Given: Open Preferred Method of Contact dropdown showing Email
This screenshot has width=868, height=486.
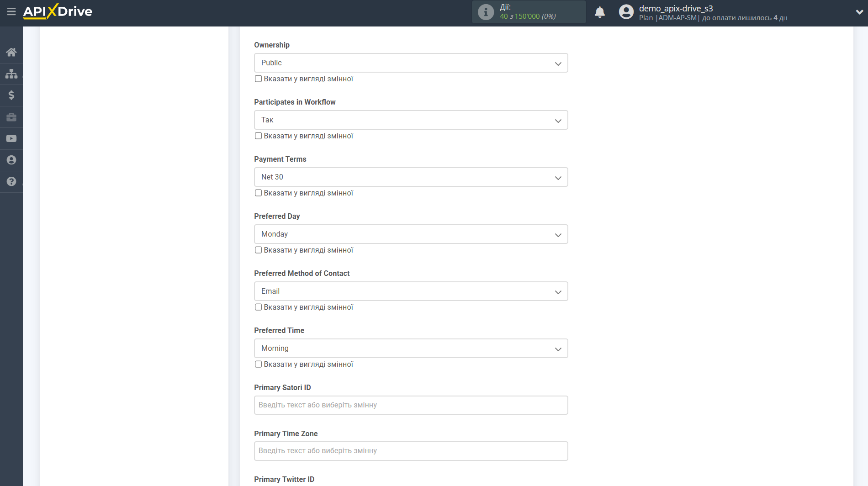Looking at the screenshot, I should [411, 291].
